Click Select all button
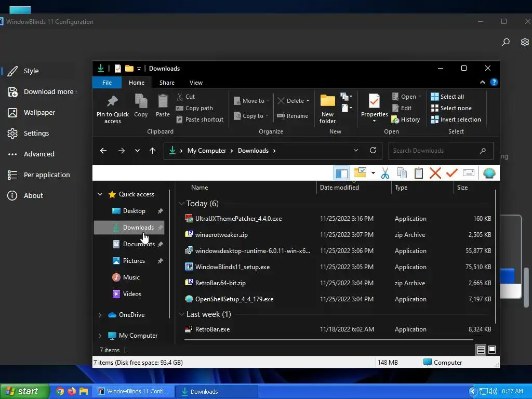The height and width of the screenshot is (399, 532). click(447, 97)
